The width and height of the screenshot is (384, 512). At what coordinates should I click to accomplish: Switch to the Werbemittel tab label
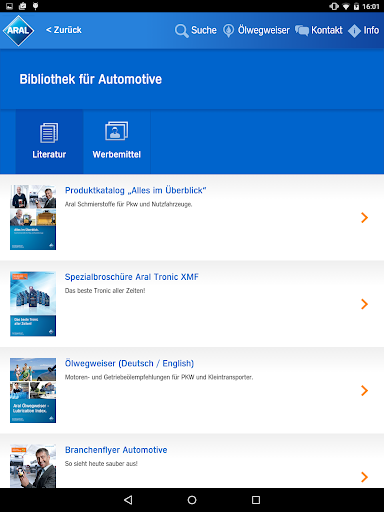coord(117,154)
